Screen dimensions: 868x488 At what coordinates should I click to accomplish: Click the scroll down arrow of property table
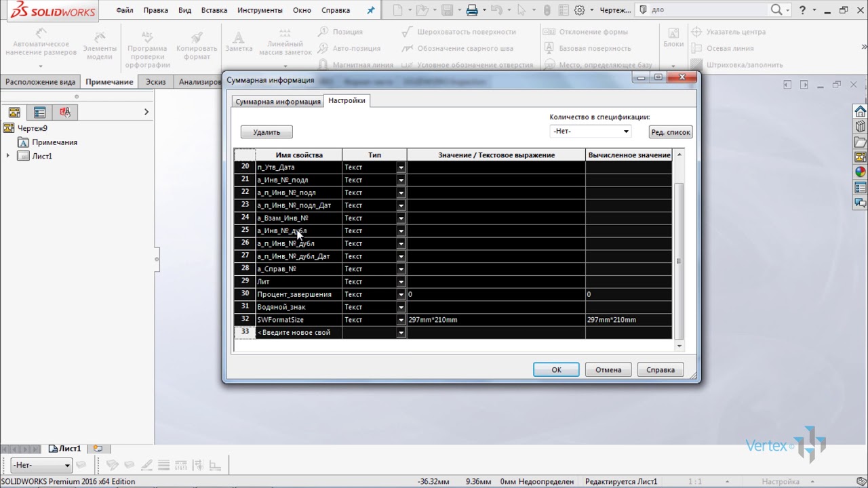click(x=679, y=346)
